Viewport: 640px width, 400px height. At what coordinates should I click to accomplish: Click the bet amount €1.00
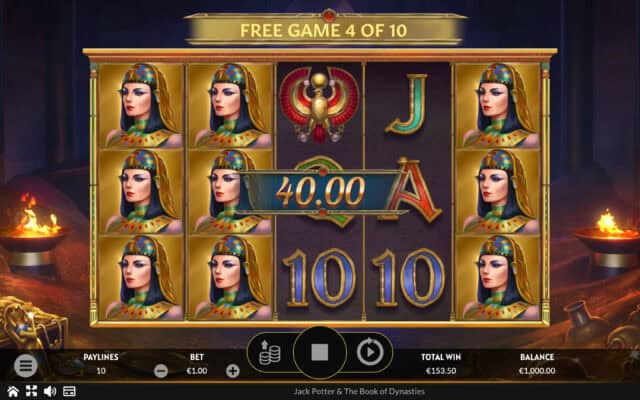point(197,371)
